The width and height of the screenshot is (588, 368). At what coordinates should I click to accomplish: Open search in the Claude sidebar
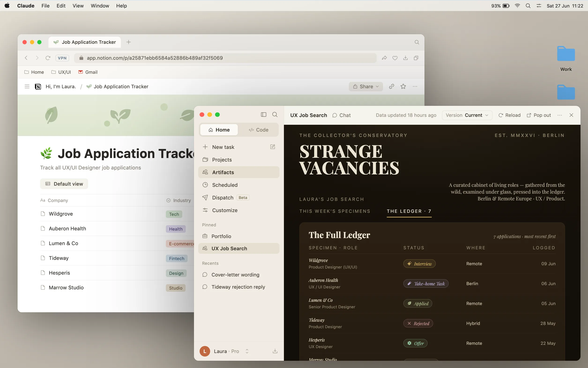tap(275, 115)
